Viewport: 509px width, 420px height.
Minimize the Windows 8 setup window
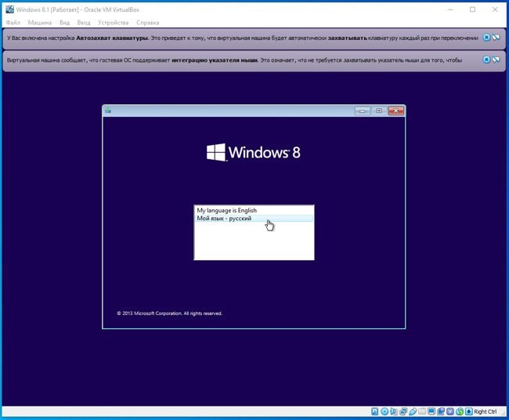click(x=363, y=110)
